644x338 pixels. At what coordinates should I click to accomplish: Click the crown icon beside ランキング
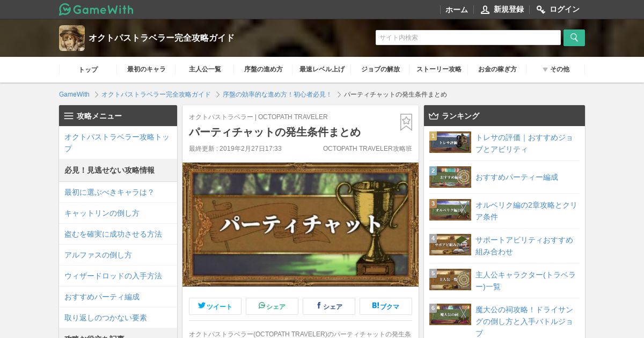(434, 116)
